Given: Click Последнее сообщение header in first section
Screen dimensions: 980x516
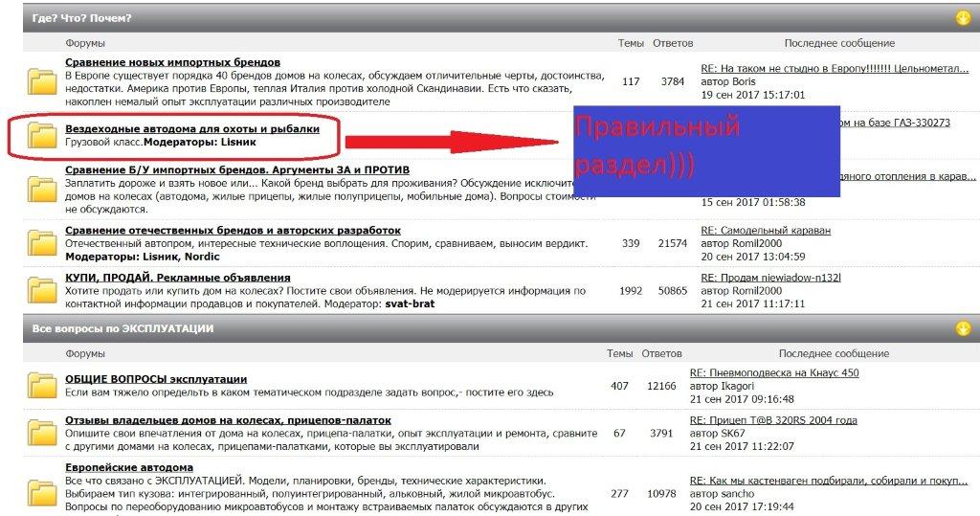Looking at the screenshot, I should click(x=839, y=43).
